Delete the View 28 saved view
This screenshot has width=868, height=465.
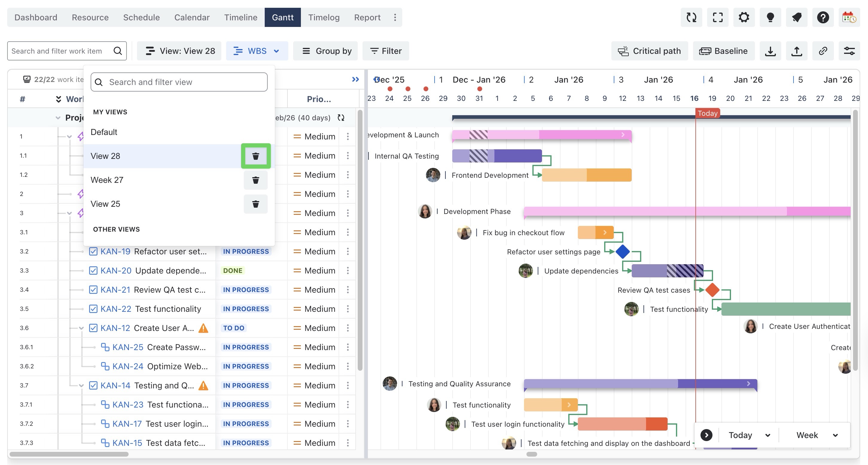click(255, 156)
